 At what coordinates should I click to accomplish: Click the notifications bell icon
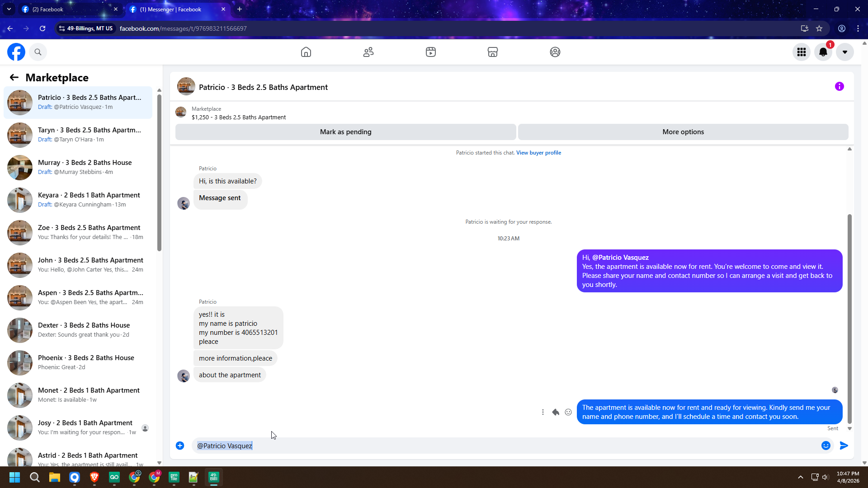click(x=823, y=52)
